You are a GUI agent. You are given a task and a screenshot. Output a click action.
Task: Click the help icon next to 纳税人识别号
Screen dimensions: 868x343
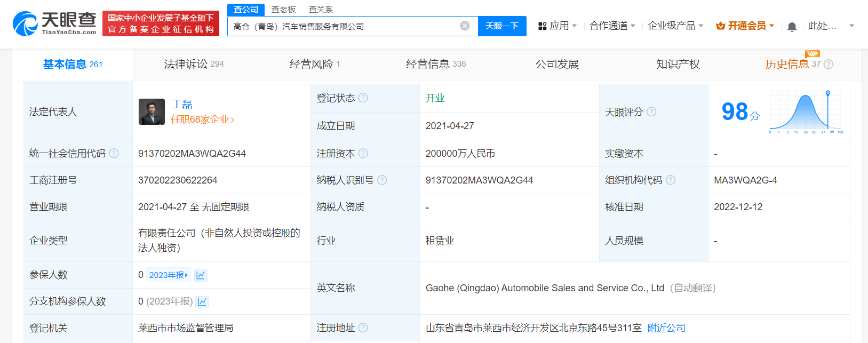point(382,180)
